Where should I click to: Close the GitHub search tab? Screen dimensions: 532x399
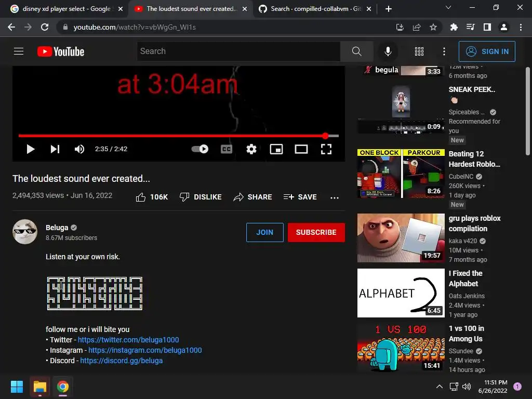click(369, 9)
